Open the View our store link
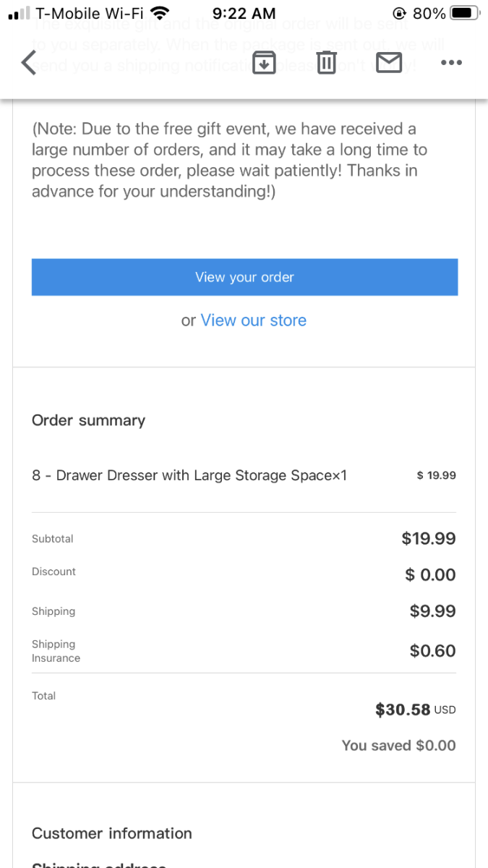This screenshot has width=488, height=868. pyautogui.click(x=253, y=320)
